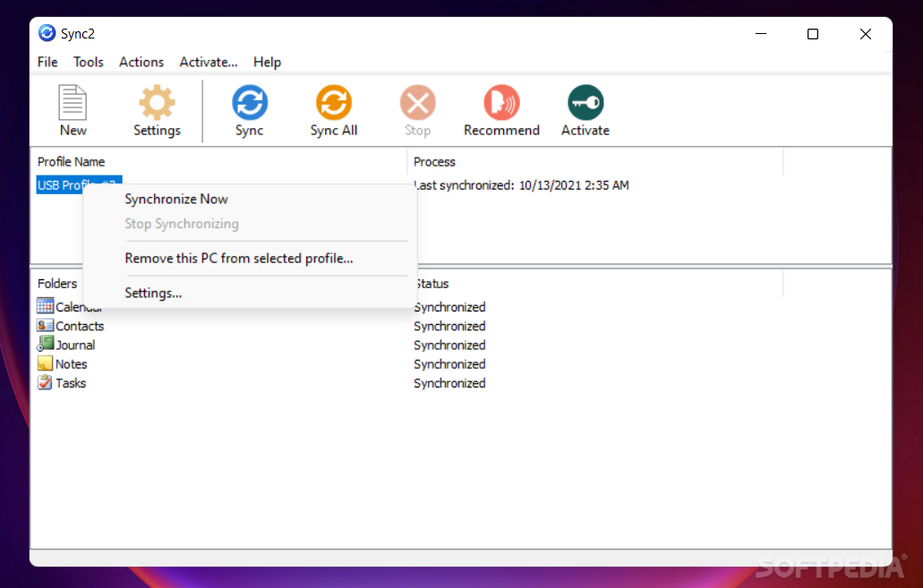Click Synchronized status of Tasks row
The image size is (923, 588).
(449, 383)
